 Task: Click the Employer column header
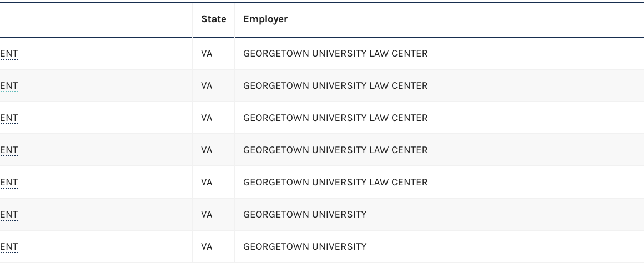pyautogui.click(x=265, y=19)
